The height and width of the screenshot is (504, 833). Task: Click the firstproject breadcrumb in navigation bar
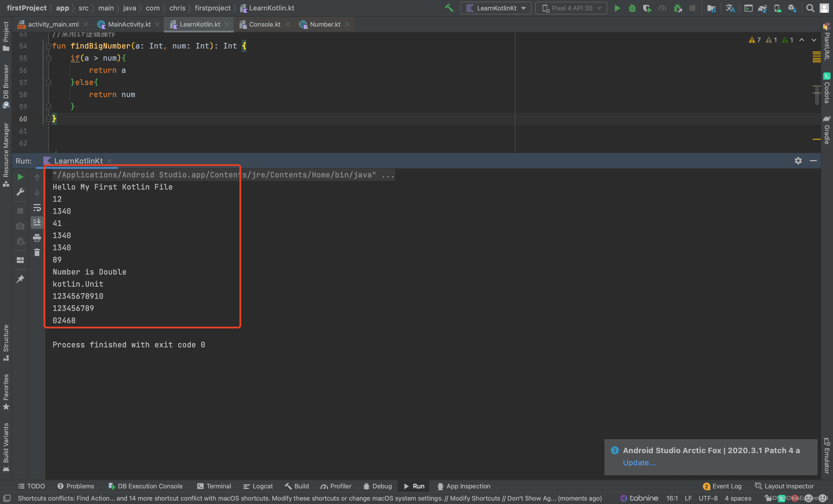tap(212, 8)
